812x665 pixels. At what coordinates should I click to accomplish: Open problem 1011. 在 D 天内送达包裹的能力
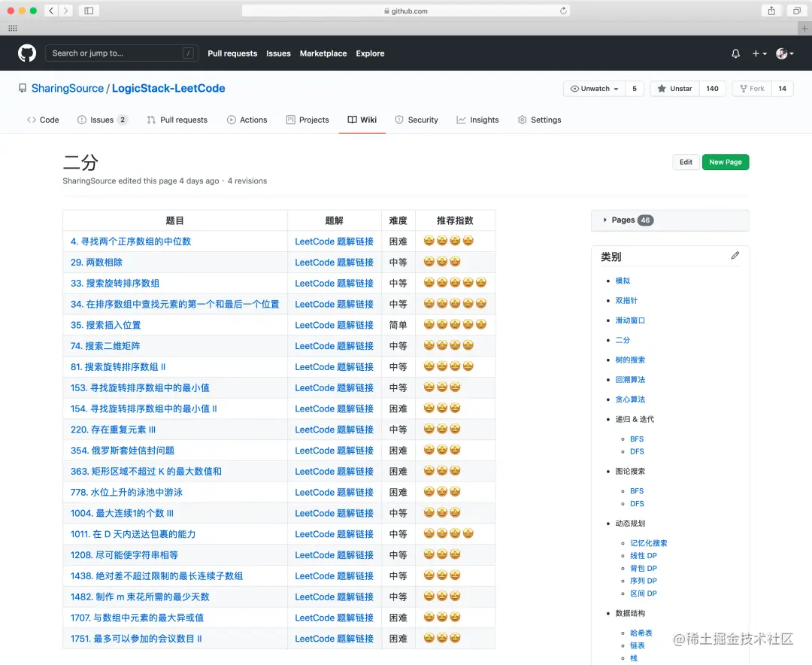(x=133, y=534)
